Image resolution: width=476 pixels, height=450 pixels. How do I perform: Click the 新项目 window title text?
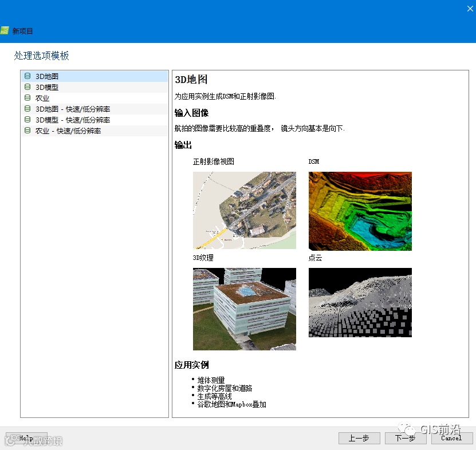22,31
